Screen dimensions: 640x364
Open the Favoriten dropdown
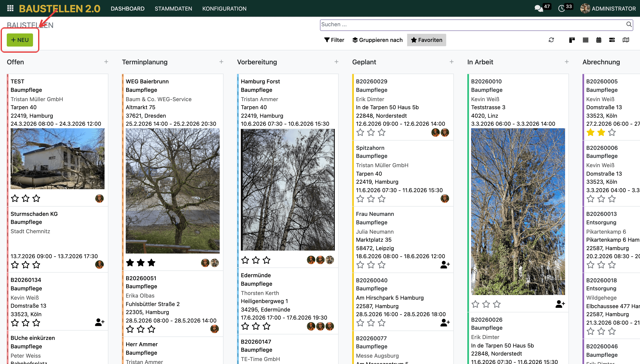(x=426, y=40)
